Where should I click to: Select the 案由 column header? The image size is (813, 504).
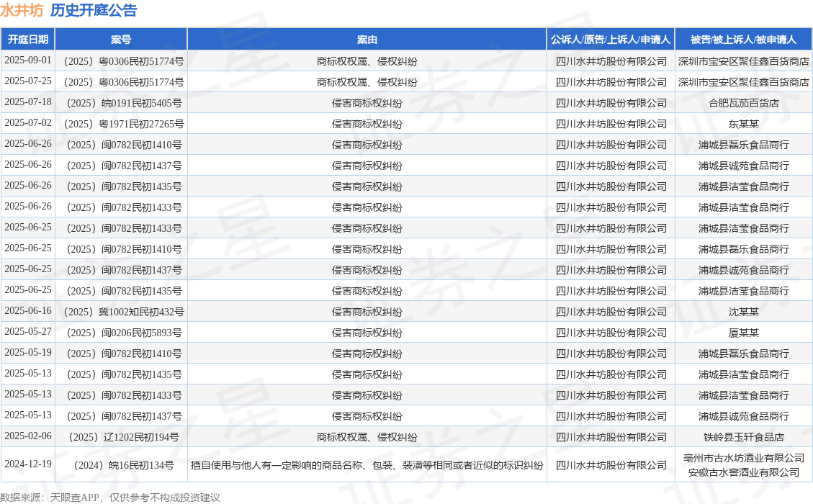click(367, 40)
